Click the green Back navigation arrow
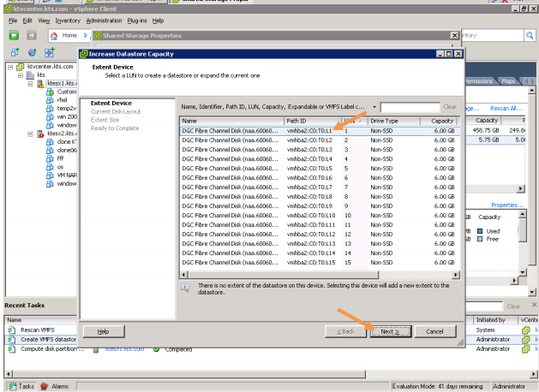 14,35
